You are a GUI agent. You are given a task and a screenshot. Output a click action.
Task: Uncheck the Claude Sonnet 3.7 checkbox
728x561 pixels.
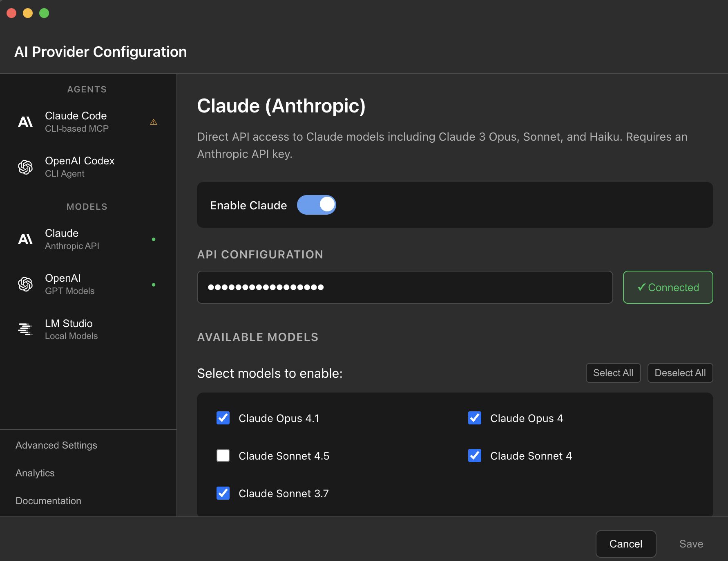point(223,493)
